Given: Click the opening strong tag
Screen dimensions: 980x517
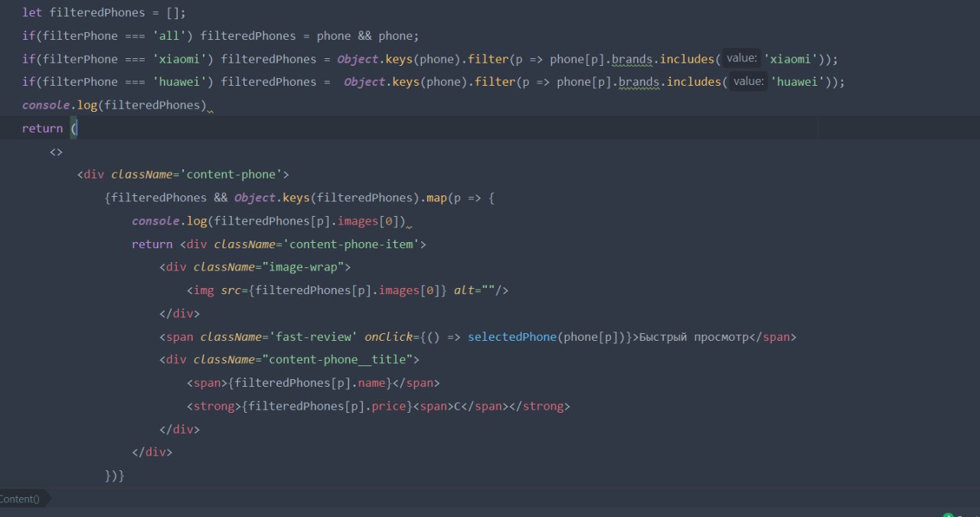Looking at the screenshot, I should [x=214, y=406].
